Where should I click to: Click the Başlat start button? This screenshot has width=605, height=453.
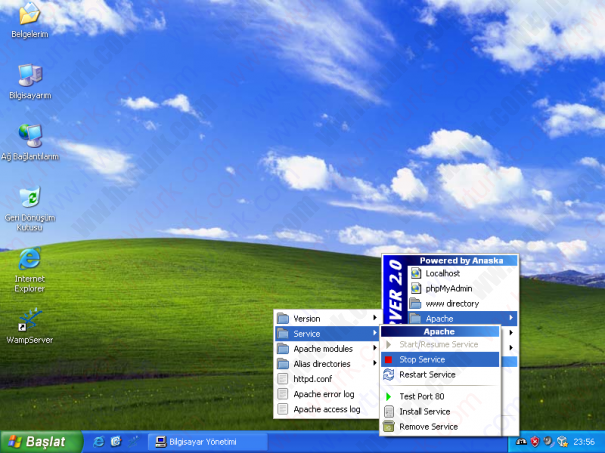[x=41, y=442]
